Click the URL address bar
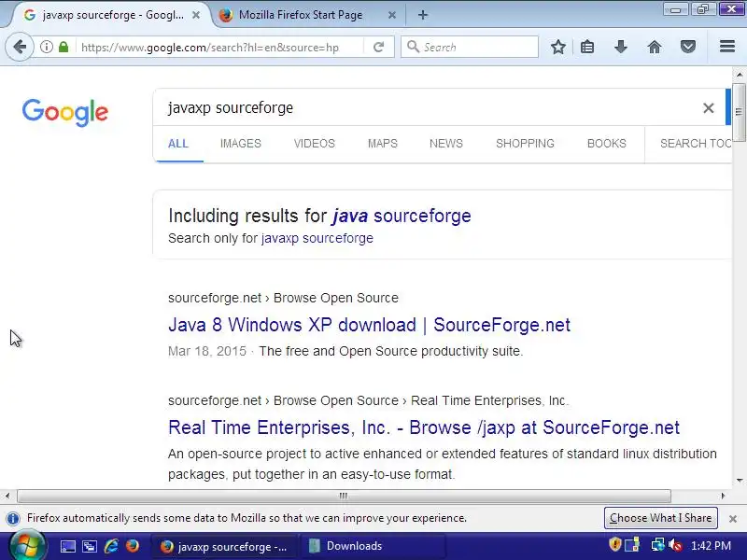Viewport: 747px width, 560px height. click(219, 48)
